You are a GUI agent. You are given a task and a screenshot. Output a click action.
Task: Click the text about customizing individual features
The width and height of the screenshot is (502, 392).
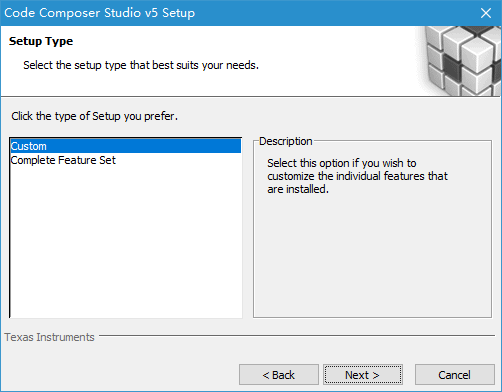coord(357,176)
